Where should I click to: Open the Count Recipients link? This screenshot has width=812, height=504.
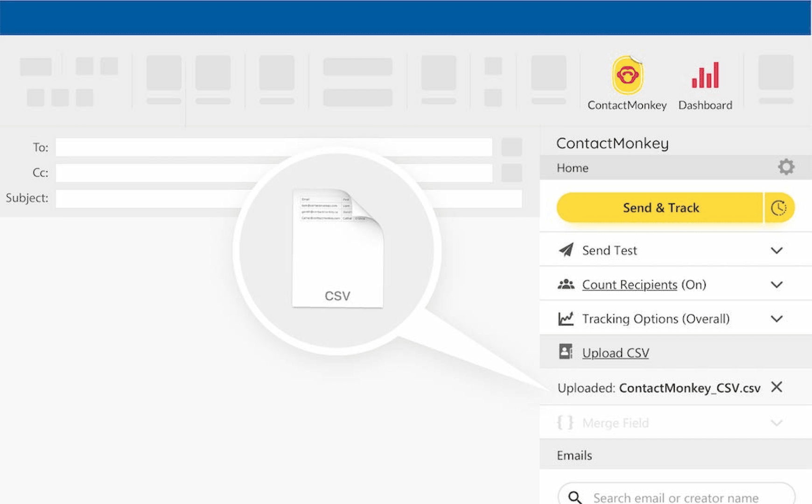[630, 285]
